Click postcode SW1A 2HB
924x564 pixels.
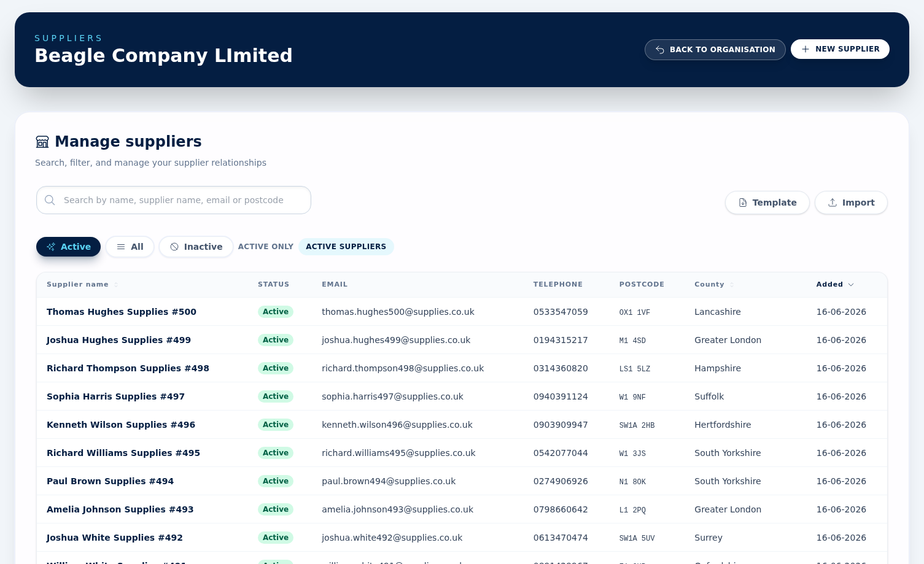(637, 425)
